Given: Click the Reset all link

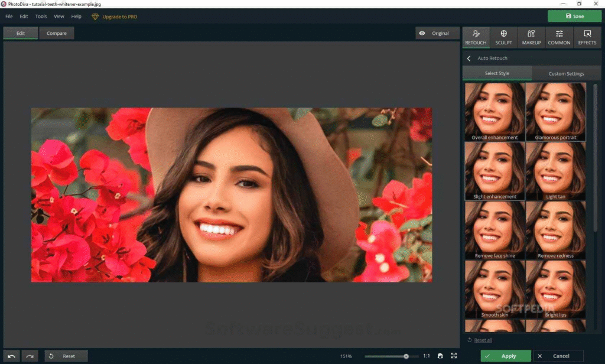Looking at the screenshot, I should [483, 340].
